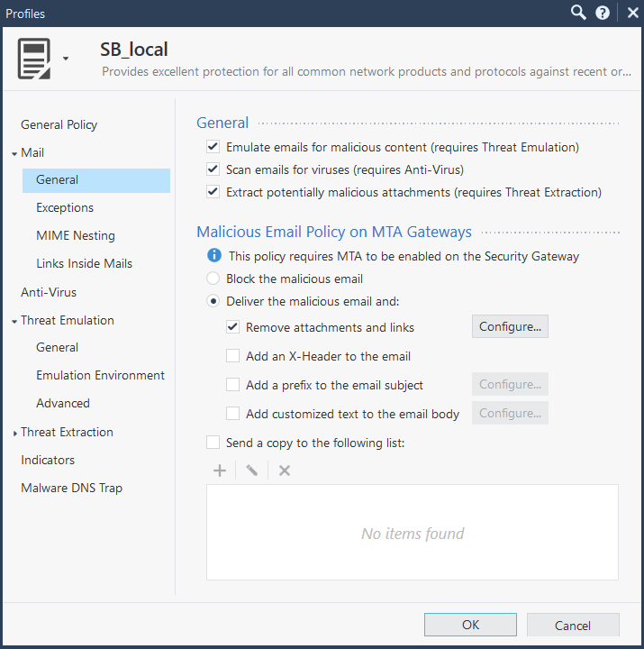The height and width of the screenshot is (649, 644).
Task: Open Malware DNS Trap page
Action: coord(71,488)
